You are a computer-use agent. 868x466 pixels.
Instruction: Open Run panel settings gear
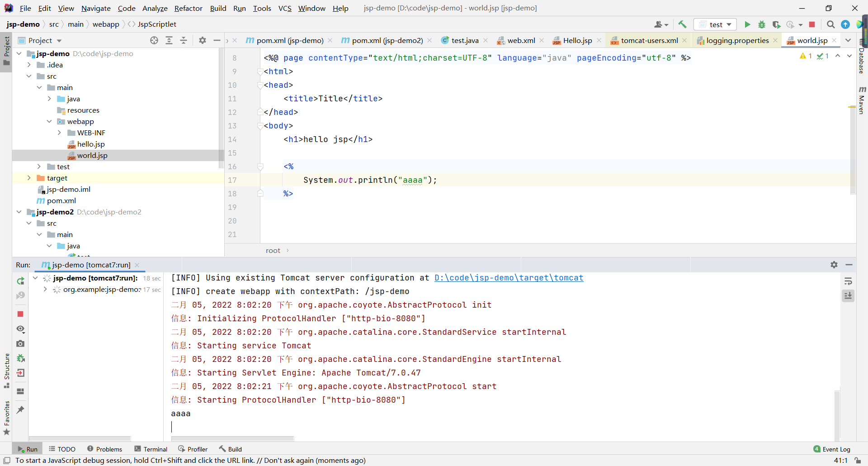pyautogui.click(x=834, y=265)
